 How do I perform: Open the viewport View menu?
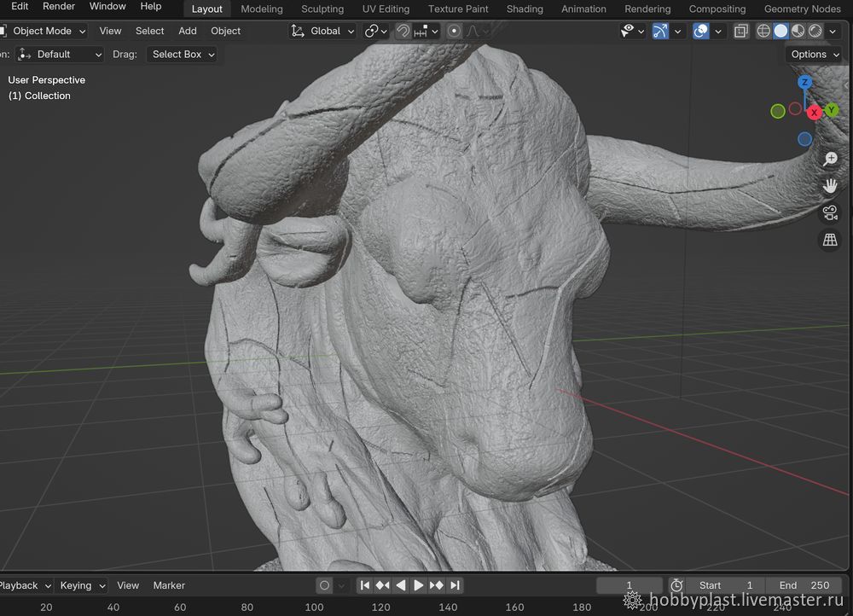[x=110, y=31]
